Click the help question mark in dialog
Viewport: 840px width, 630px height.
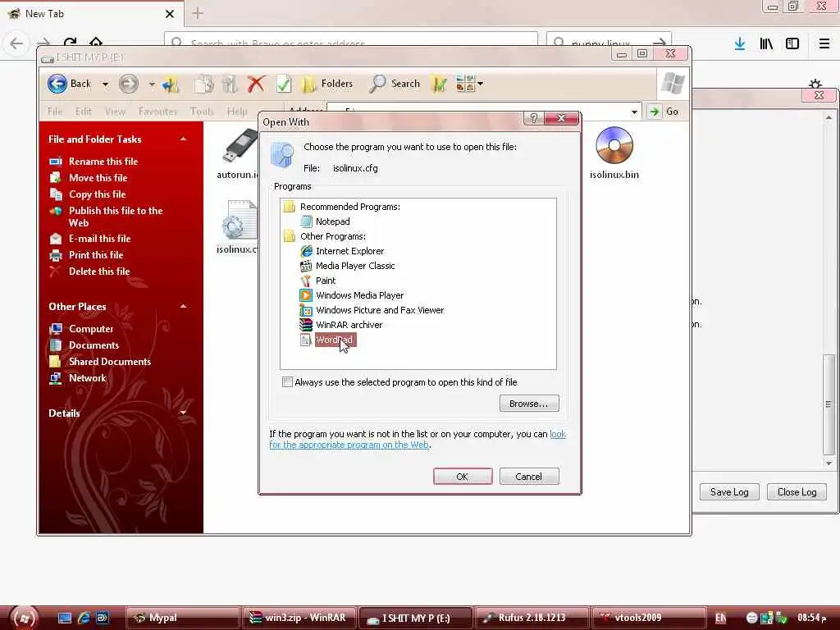point(533,118)
